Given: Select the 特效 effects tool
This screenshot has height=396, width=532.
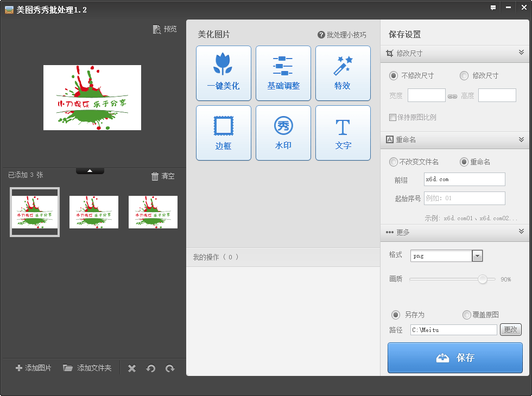Looking at the screenshot, I should (x=343, y=73).
